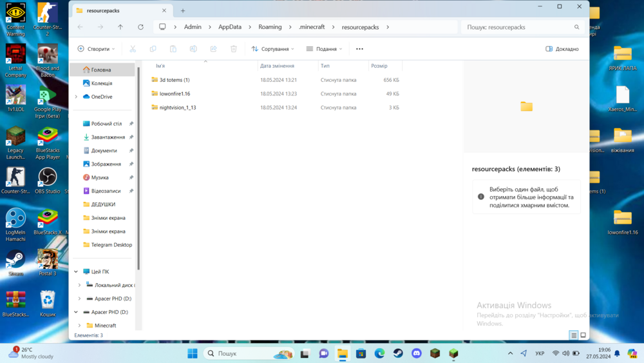Open the Windows Start menu
The width and height of the screenshot is (644, 363).
click(192, 353)
